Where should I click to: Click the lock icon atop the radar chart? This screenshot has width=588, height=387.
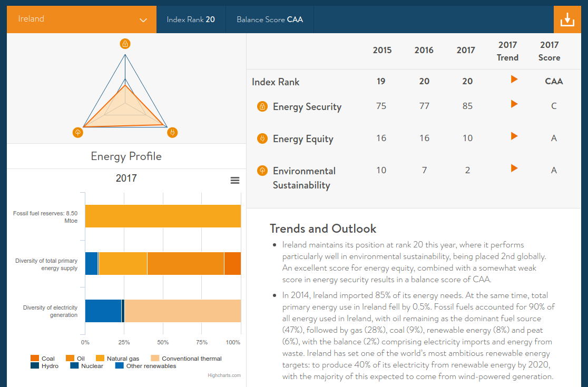pos(125,44)
